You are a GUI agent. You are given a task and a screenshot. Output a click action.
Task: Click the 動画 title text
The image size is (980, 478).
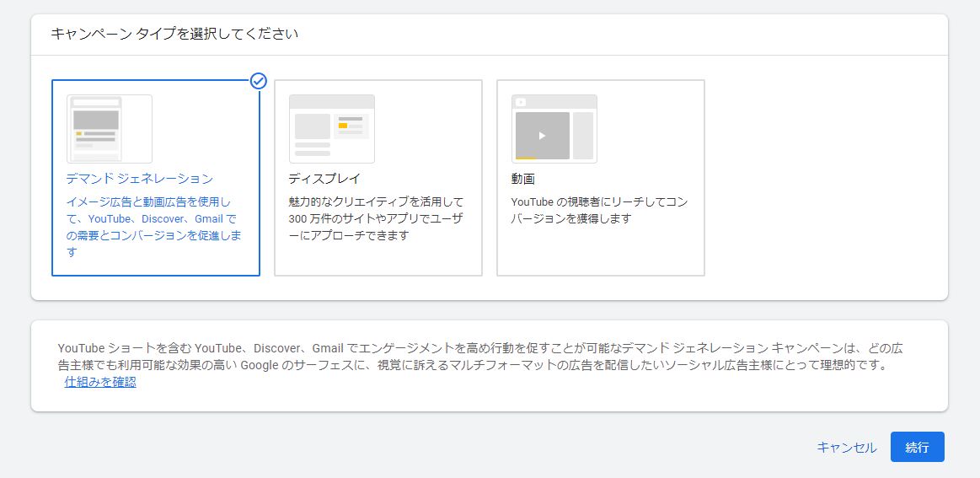click(523, 179)
